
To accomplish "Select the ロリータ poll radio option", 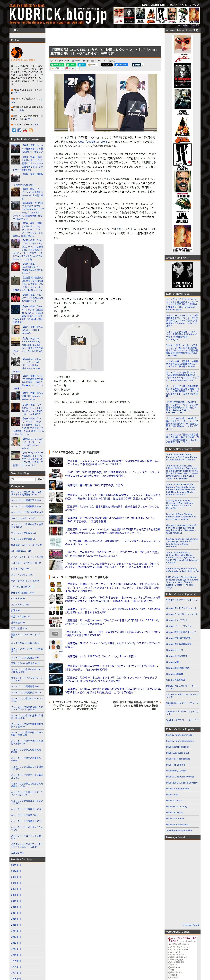I will point(169,965).
